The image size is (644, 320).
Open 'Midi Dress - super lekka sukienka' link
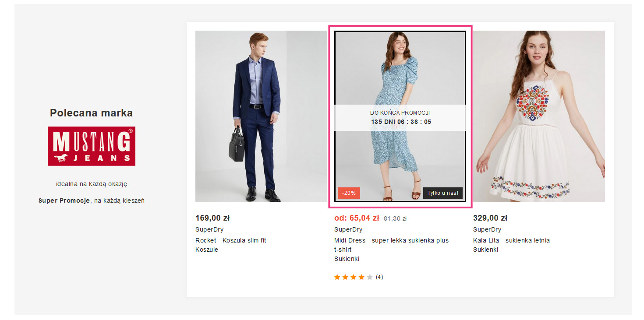[x=391, y=240]
